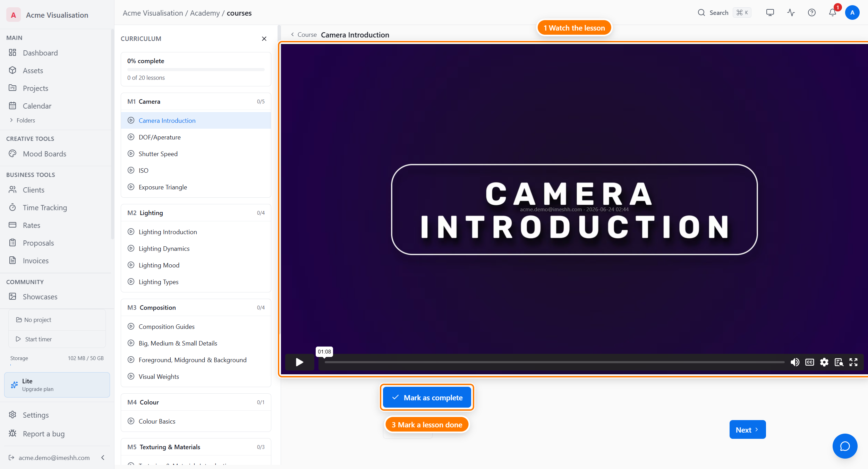Go back to Course overview
This screenshot has height=469, width=868.
pos(304,35)
